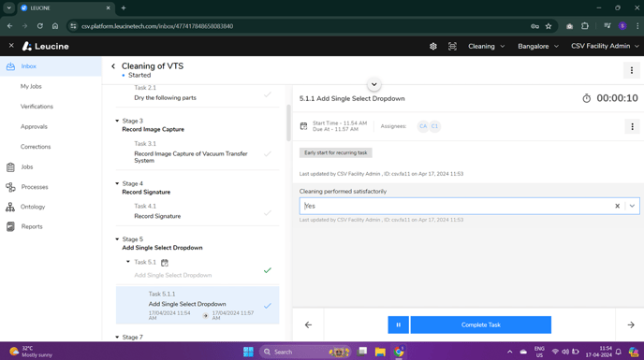Open the Jobs clipboard icon in sidebar

[x=10, y=167]
